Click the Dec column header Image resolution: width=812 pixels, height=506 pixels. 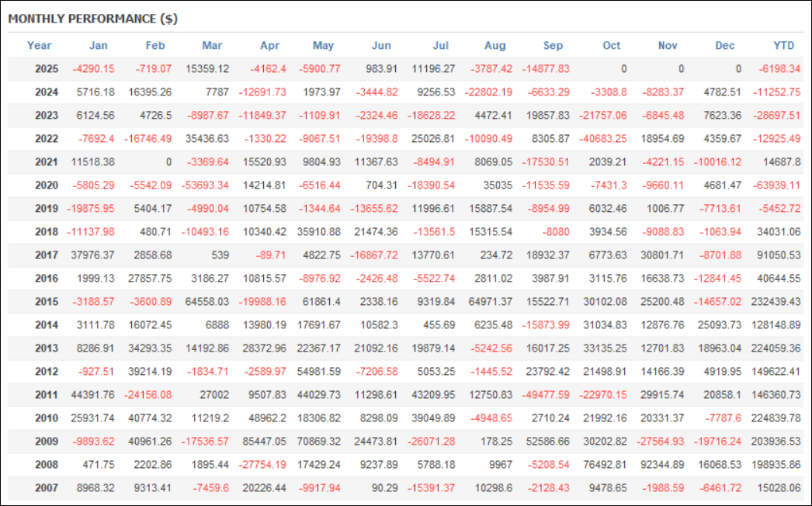[x=724, y=45]
